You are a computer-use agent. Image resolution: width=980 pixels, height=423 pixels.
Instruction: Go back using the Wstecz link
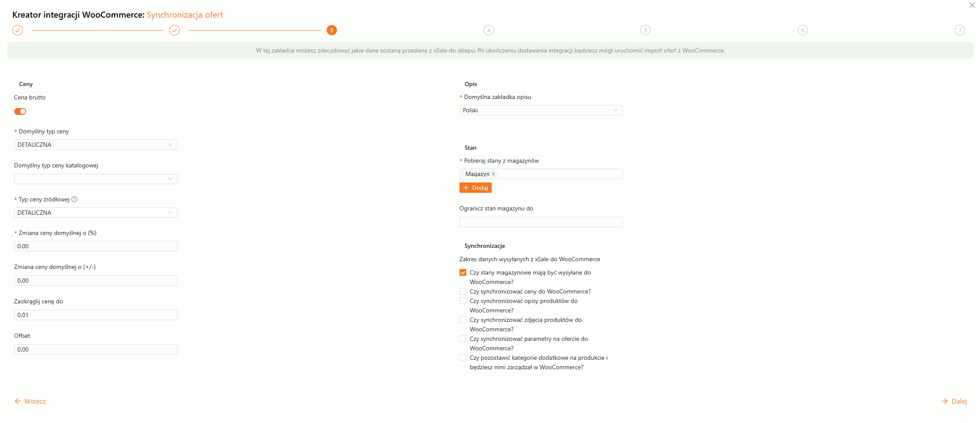coord(31,401)
